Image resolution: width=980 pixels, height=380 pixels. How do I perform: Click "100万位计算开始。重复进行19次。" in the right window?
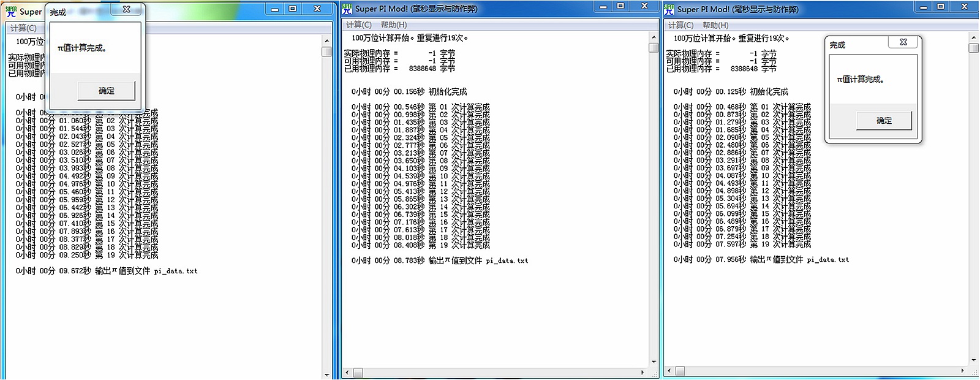click(731, 38)
